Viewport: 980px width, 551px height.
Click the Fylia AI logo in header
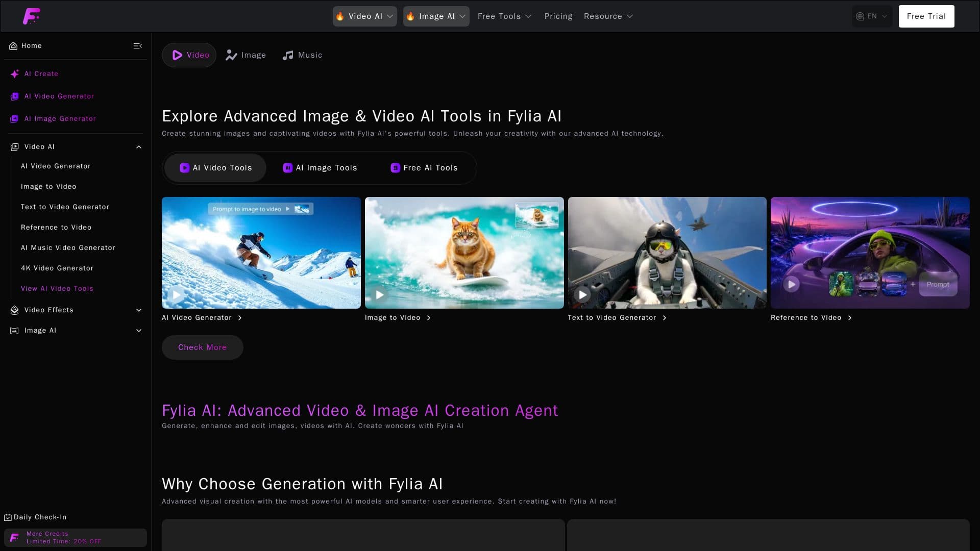click(x=31, y=16)
